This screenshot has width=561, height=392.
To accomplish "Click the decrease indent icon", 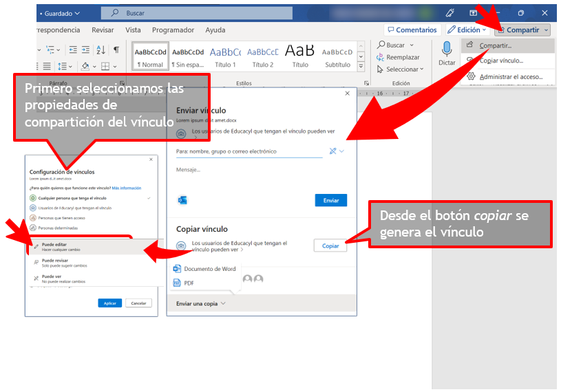I will [73, 50].
